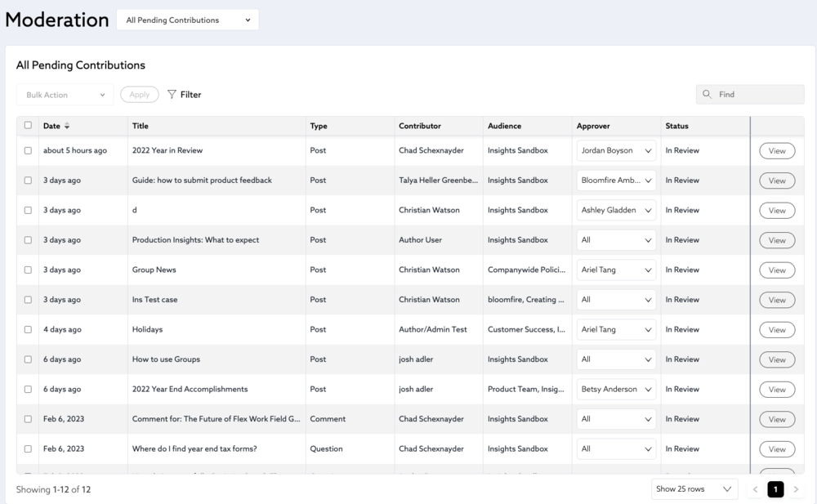
Task: Select checkbox for Holidays post row
Action: coord(28,330)
